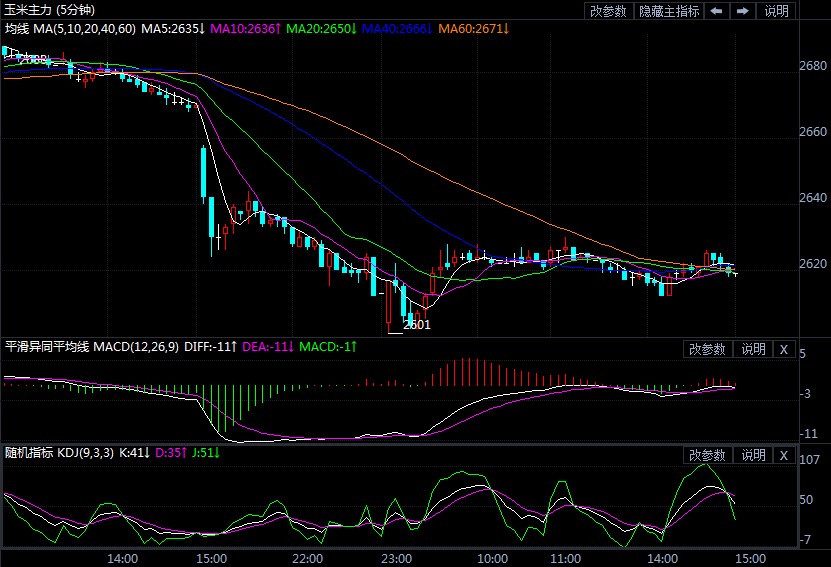The image size is (831, 567).
Task: Click the green MA20 value label
Action: [x=321, y=29]
